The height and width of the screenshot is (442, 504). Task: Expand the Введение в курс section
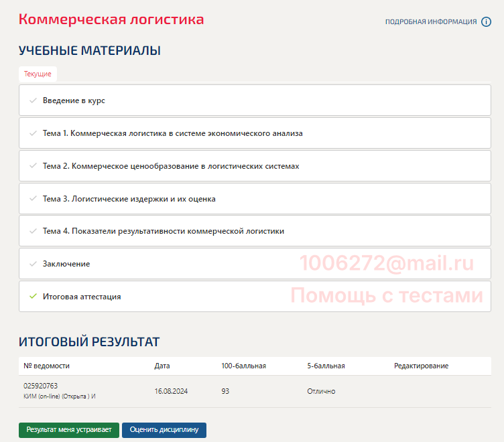(x=74, y=100)
